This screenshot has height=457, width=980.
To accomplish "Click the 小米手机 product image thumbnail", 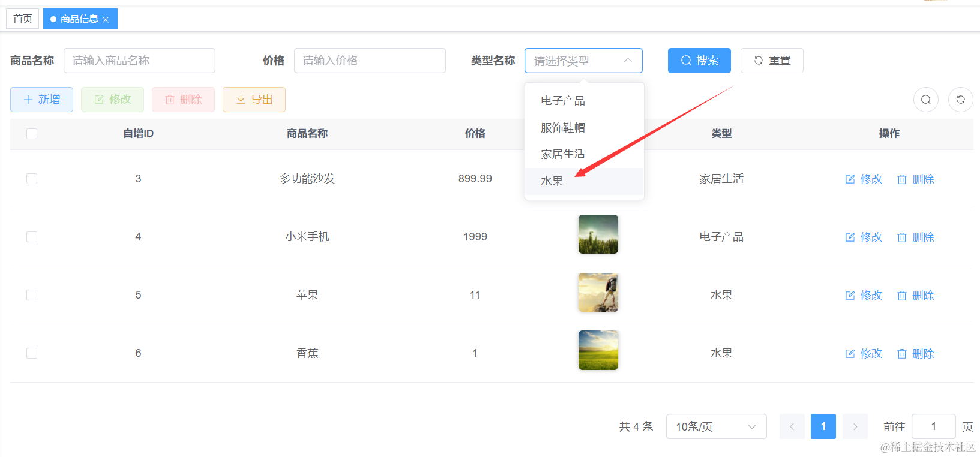I will [x=598, y=234].
